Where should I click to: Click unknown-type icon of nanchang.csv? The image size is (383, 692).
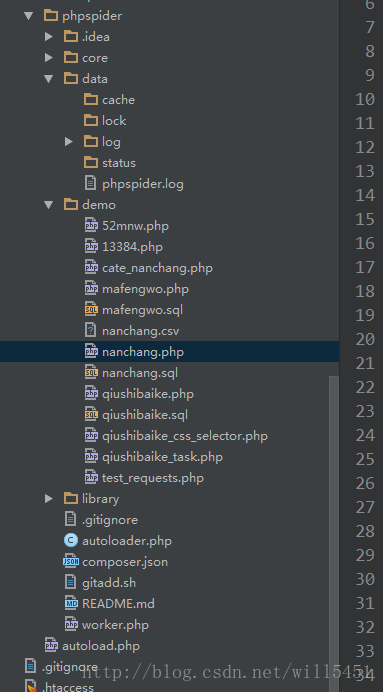90,331
